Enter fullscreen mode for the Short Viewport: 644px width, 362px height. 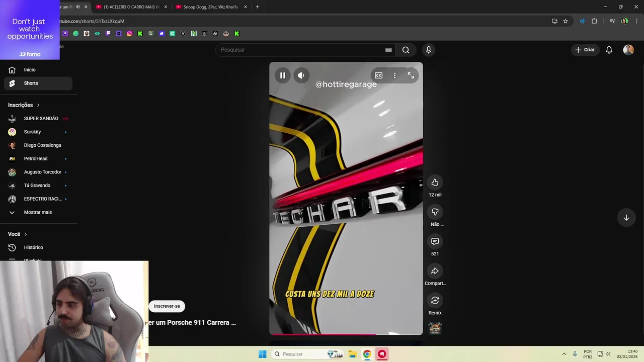tap(411, 75)
